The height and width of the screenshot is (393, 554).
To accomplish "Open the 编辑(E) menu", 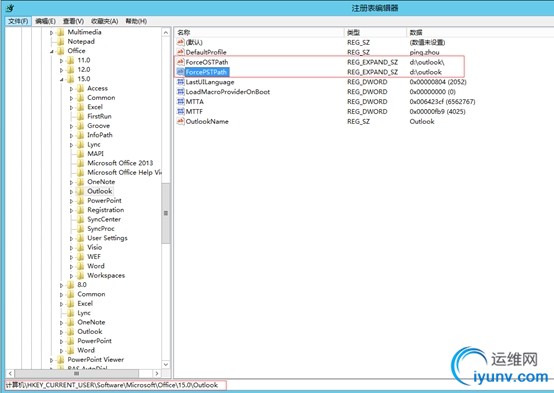I will pyautogui.click(x=46, y=21).
